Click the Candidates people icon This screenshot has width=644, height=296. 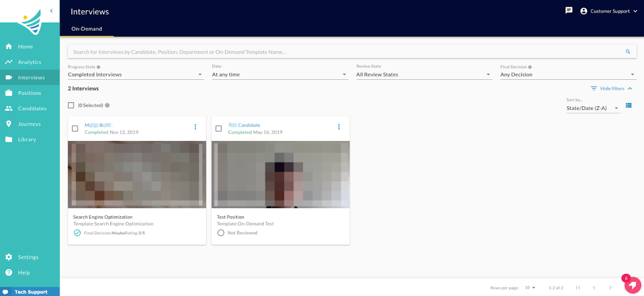coord(9,108)
